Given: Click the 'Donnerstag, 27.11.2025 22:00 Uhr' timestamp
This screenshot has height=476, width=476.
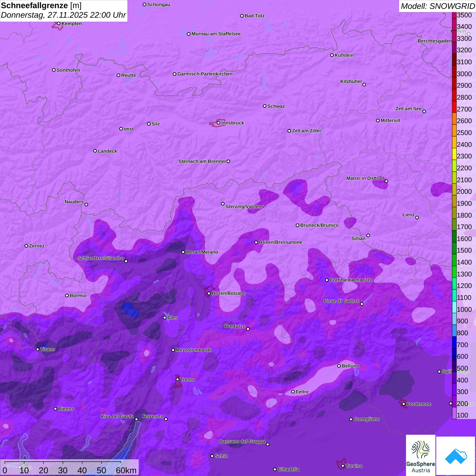Looking at the screenshot, I should [63, 15].
